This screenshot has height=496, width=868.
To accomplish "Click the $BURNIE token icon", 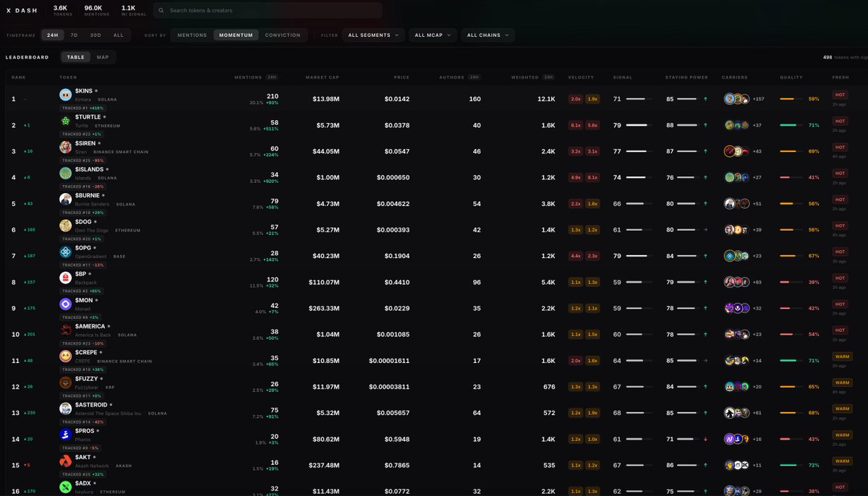I will pyautogui.click(x=66, y=200).
